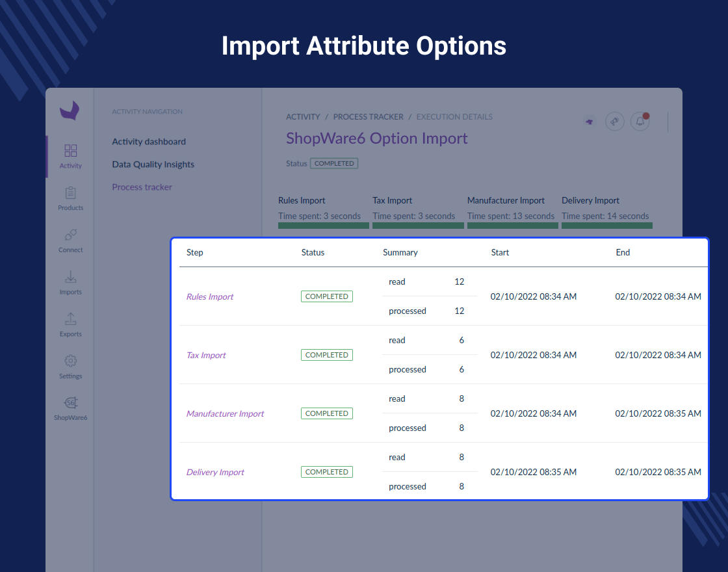
Task: Click the announcements megaphone icon
Action: (x=615, y=122)
